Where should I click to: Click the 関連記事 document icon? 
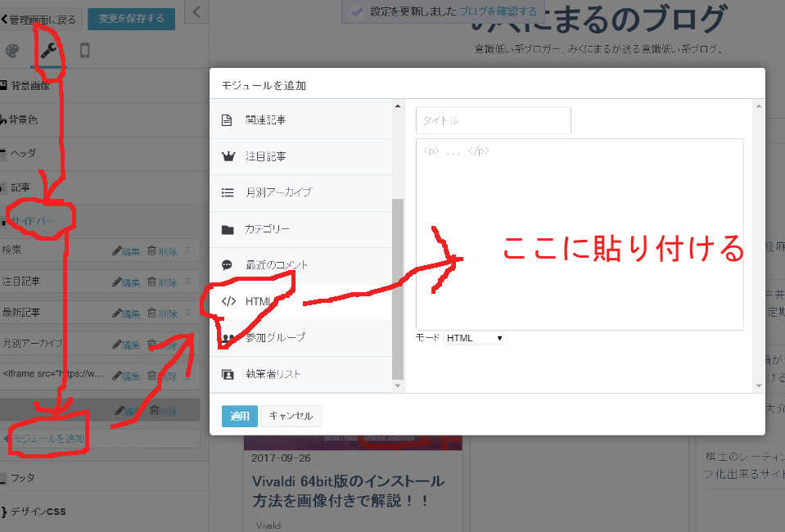(227, 120)
